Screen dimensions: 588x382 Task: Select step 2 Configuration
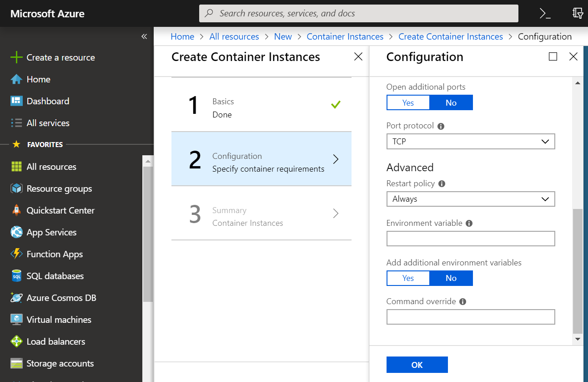tap(261, 159)
